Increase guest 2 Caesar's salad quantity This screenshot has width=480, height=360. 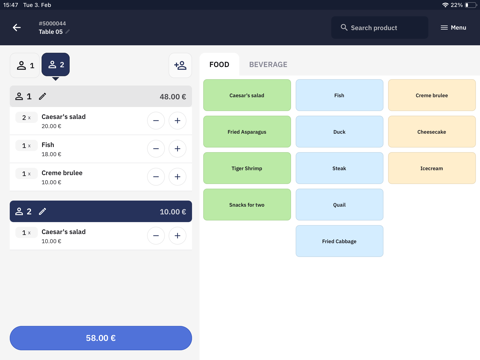(x=177, y=236)
